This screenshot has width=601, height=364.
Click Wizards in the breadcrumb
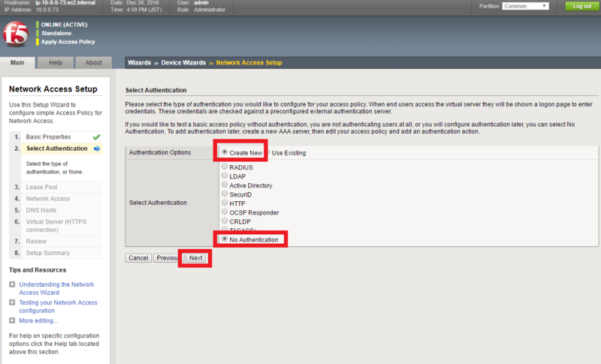140,63
